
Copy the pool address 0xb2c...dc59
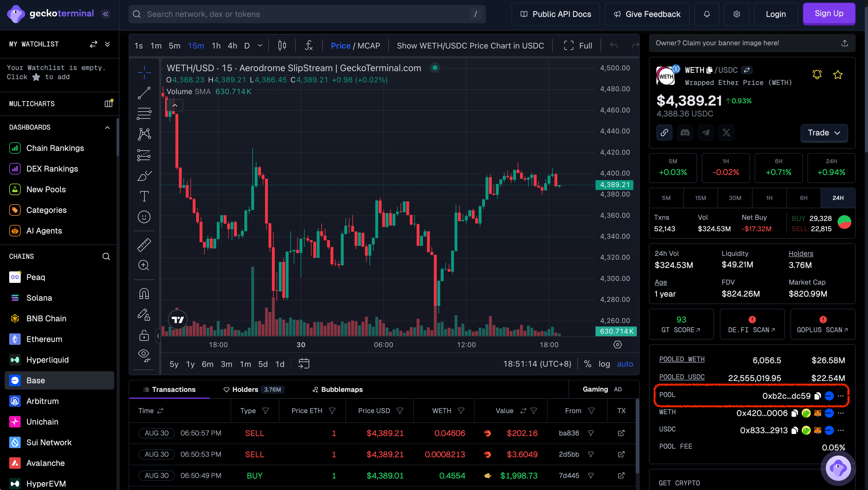coord(817,396)
